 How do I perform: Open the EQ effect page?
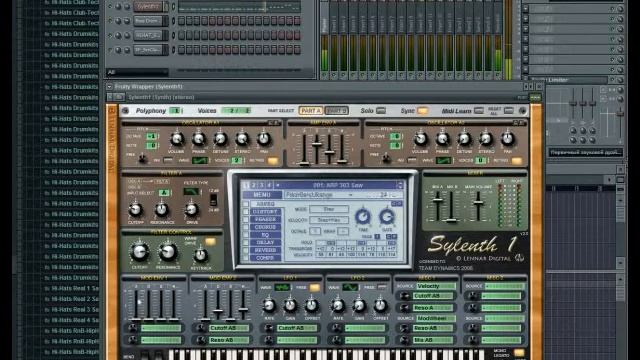(x=265, y=235)
